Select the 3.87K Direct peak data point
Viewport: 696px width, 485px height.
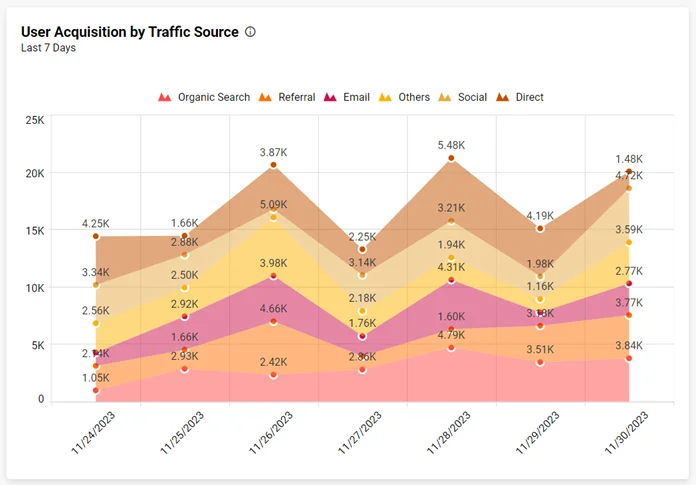273,166
